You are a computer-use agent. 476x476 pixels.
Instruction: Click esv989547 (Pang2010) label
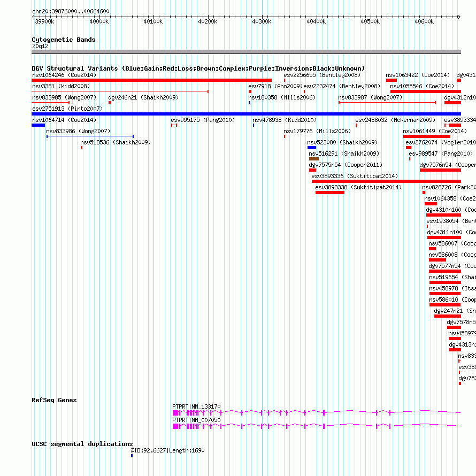click(x=441, y=153)
